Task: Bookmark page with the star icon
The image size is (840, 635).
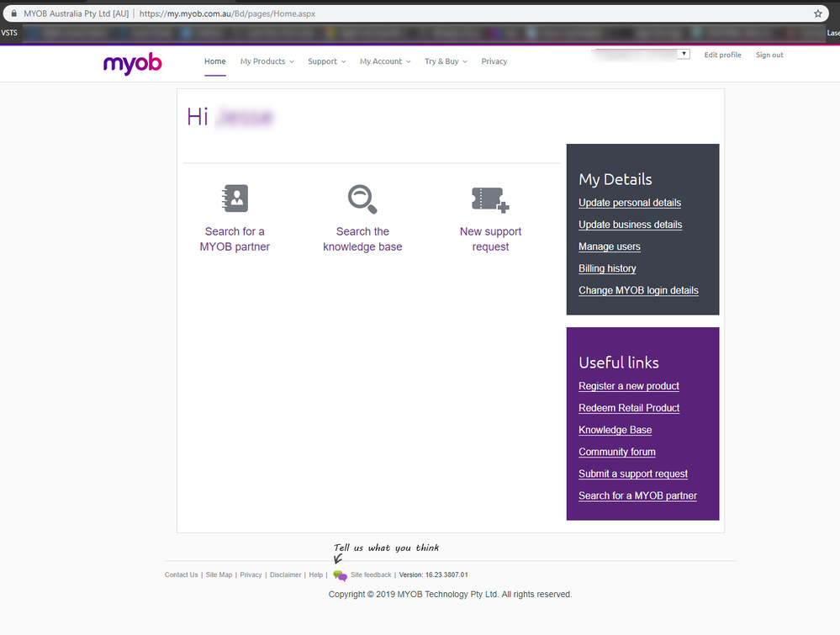Action: (817, 13)
